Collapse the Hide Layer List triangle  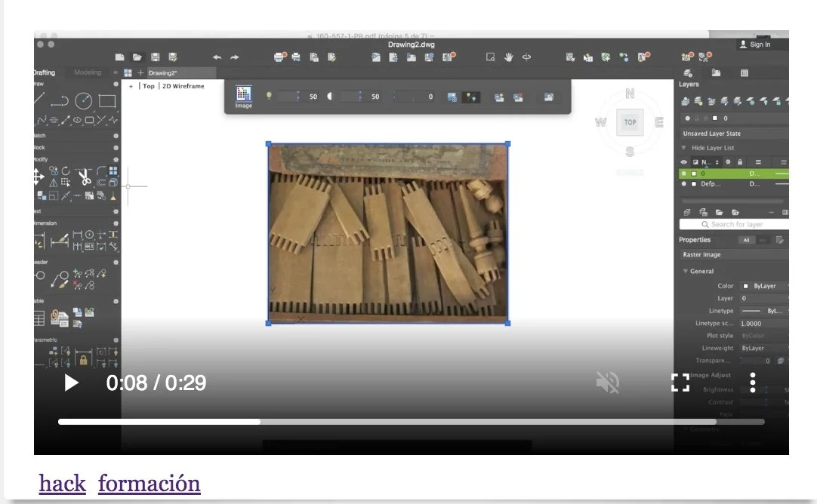coord(684,148)
